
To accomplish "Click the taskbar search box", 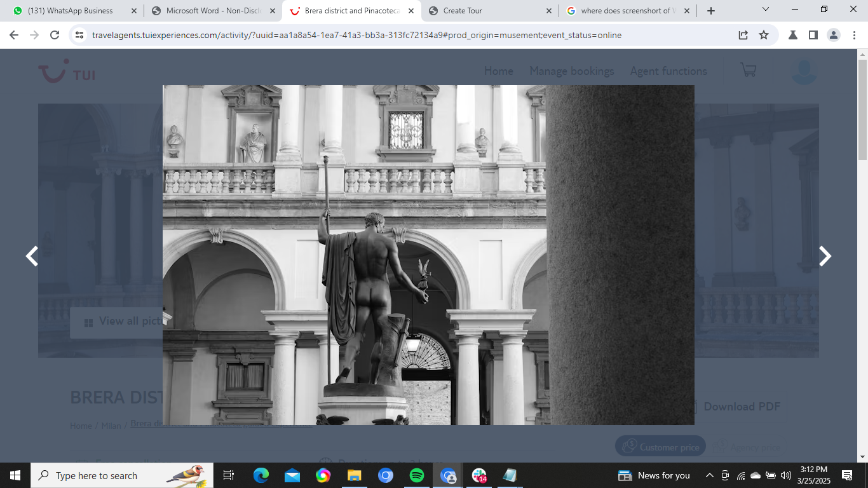I will (122, 475).
